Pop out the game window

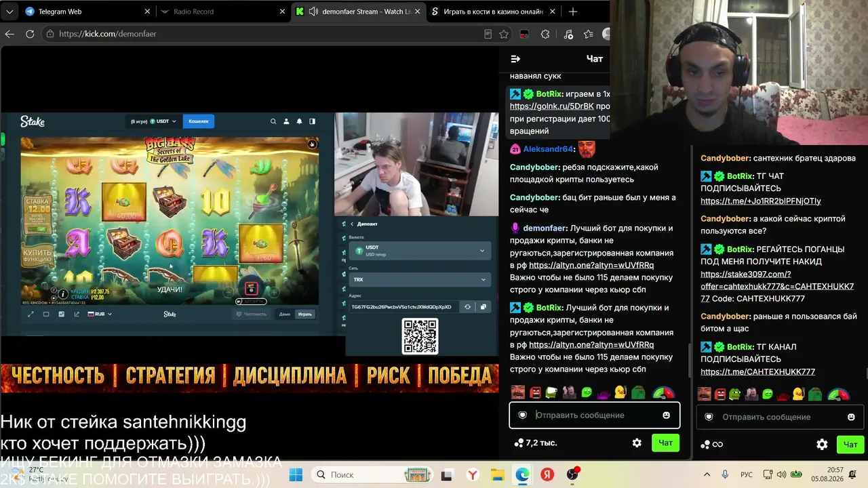pos(77,314)
